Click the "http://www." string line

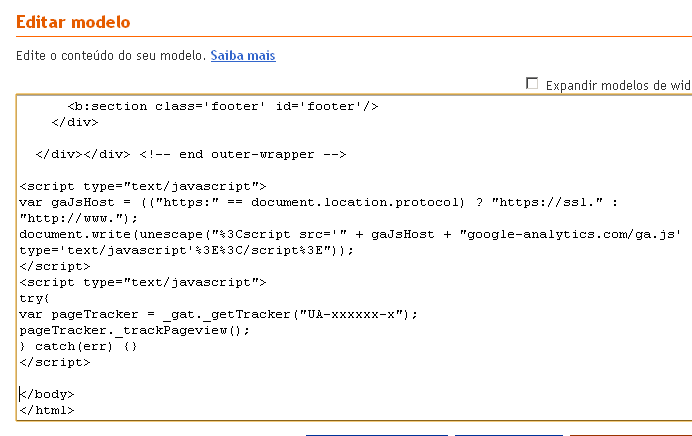pos(78,218)
